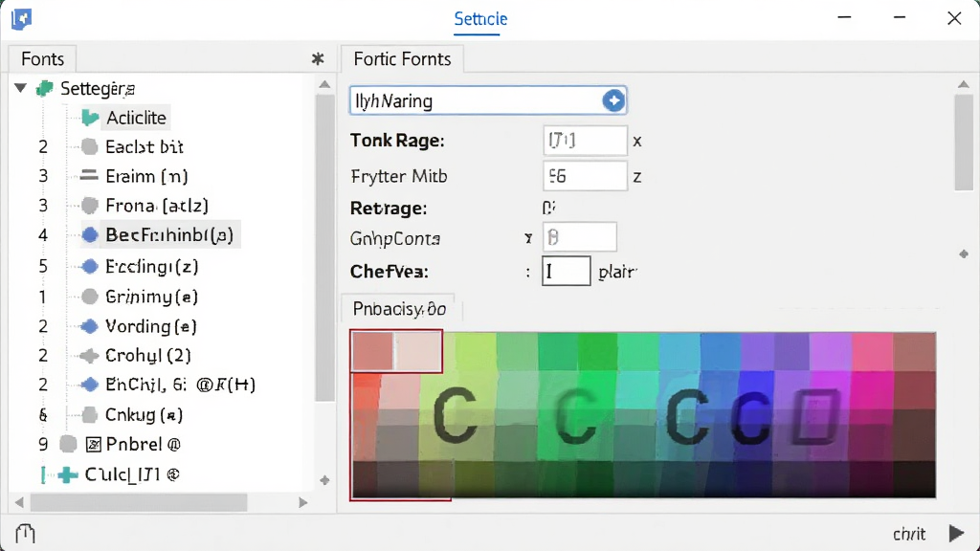Click the Setticle title tab
Screen dimensions: 980x551
(480, 19)
